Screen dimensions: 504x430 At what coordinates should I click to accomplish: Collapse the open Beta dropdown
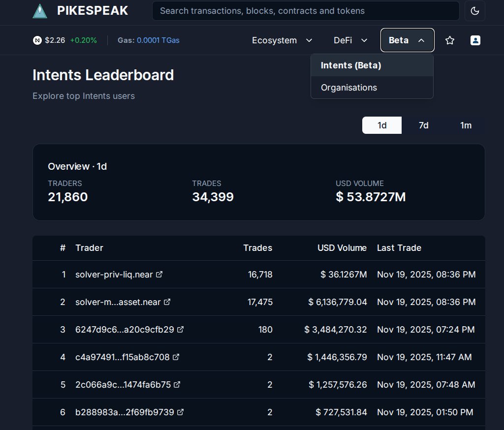[x=407, y=40]
